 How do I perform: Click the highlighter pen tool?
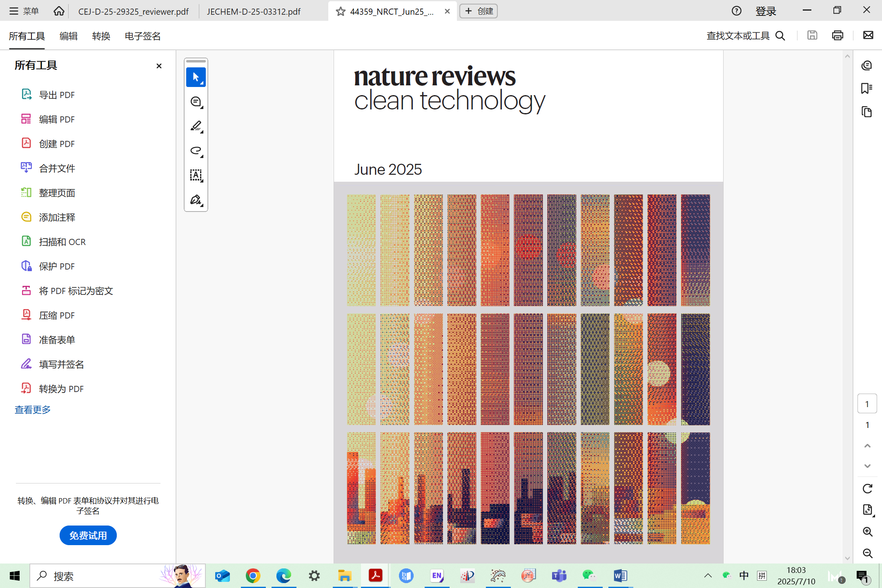click(x=196, y=126)
